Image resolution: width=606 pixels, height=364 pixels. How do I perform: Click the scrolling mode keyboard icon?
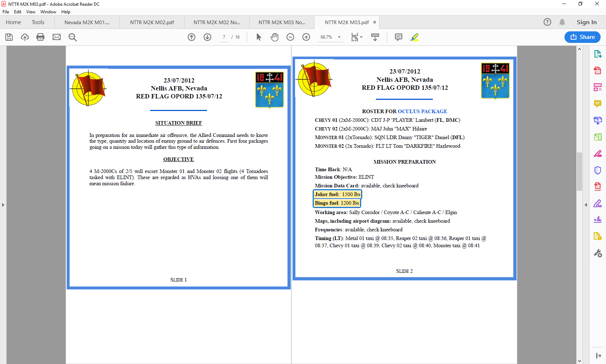pyautogui.click(x=375, y=37)
